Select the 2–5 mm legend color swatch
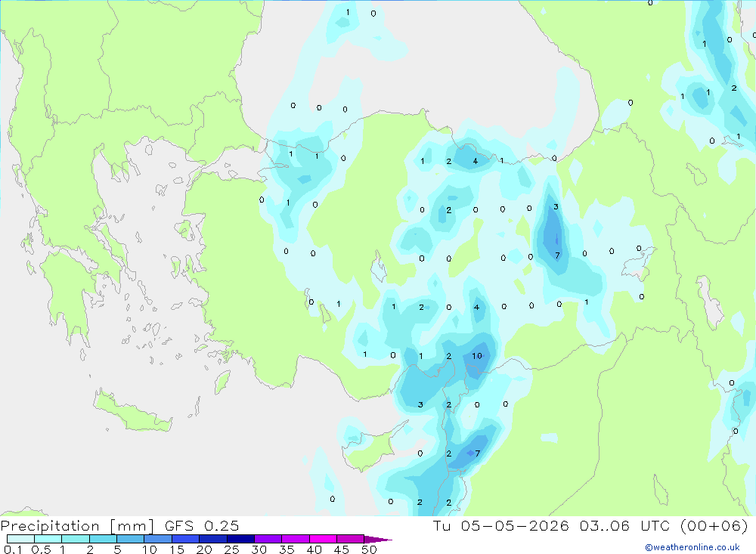 click(103, 539)
